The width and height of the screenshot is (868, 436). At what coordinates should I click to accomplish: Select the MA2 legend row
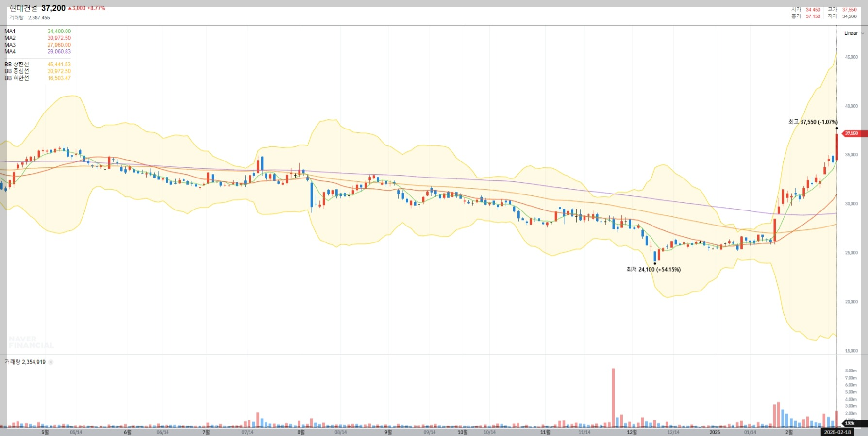(x=37, y=38)
